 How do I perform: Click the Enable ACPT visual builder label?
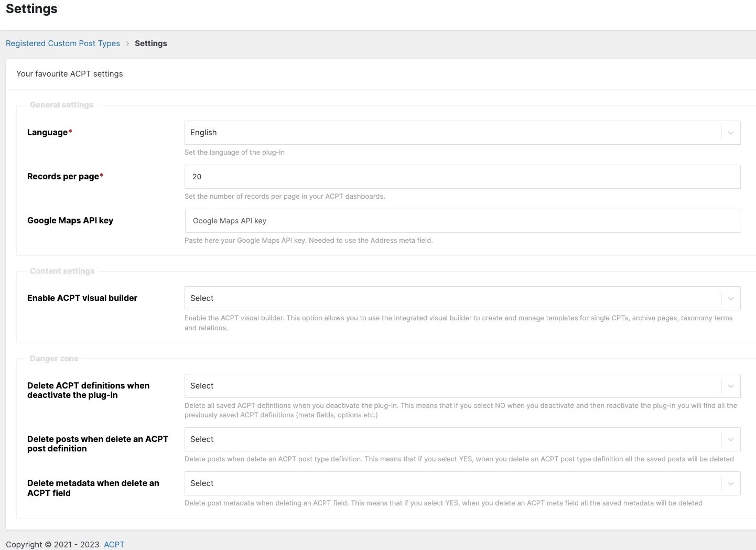(x=82, y=298)
